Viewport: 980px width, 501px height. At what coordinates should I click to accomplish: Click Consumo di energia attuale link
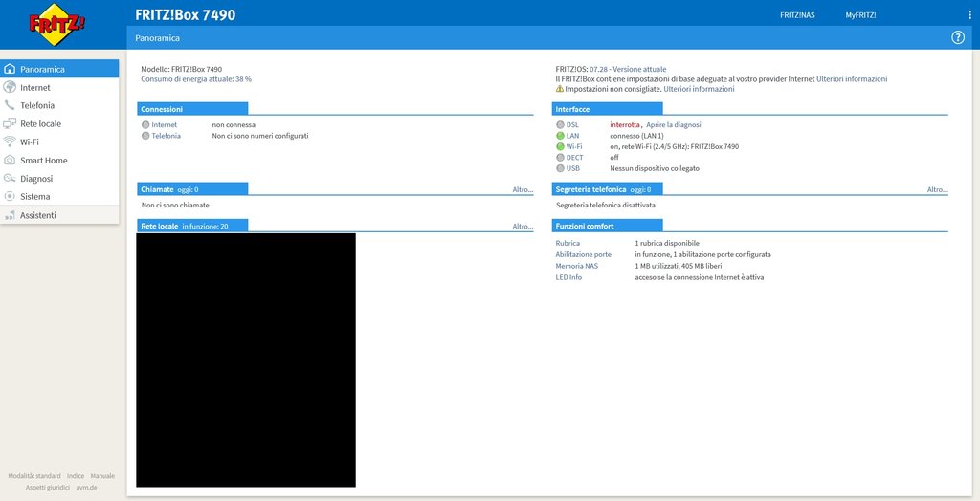point(196,79)
